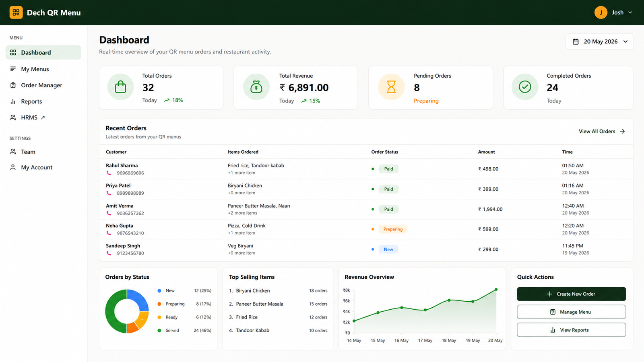Click Create New Order button
Viewport: 644px width, 362px height.
(x=571, y=294)
